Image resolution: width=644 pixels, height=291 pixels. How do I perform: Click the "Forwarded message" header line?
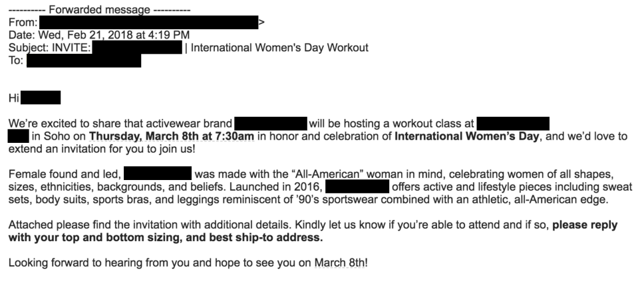coord(99,9)
